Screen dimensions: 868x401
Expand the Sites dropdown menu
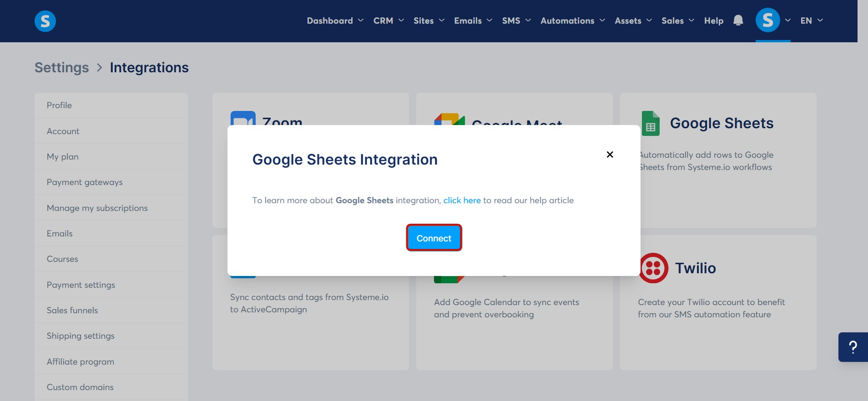429,20
